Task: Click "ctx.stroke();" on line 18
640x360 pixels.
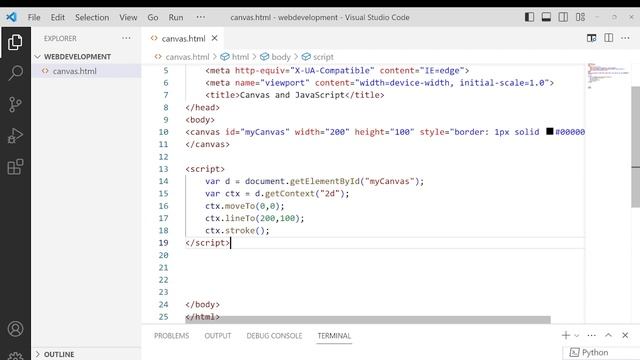Action: click(x=237, y=231)
